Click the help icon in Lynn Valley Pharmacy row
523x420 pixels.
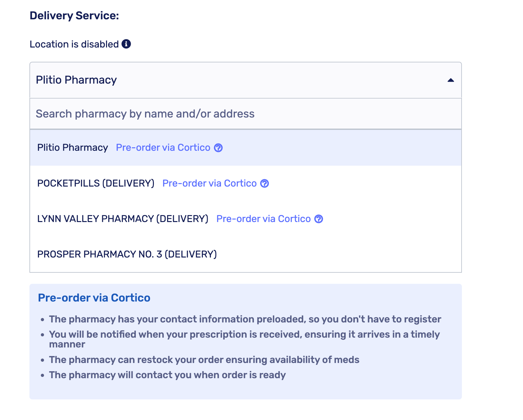pos(319,219)
